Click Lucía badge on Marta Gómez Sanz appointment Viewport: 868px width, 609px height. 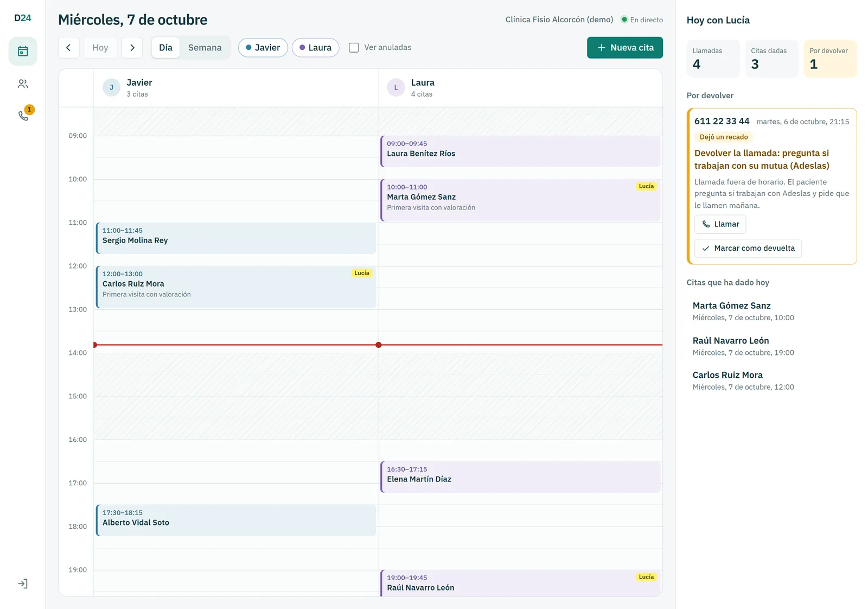coord(646,186)
